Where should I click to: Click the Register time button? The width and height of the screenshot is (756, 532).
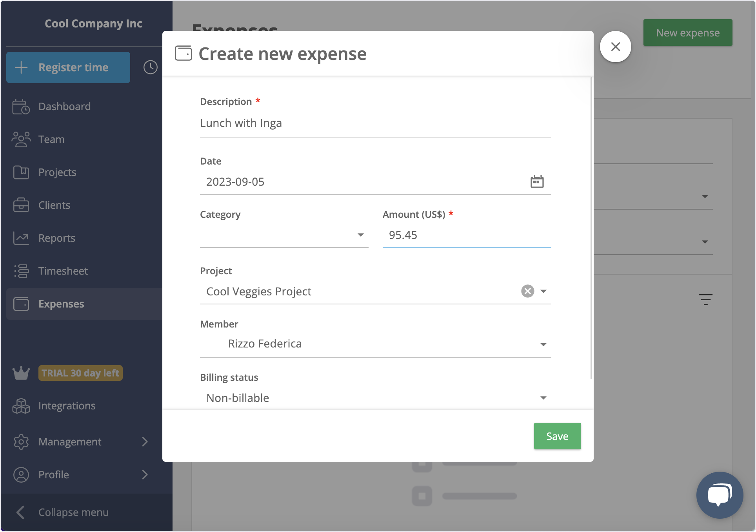(x=68, y=67)
